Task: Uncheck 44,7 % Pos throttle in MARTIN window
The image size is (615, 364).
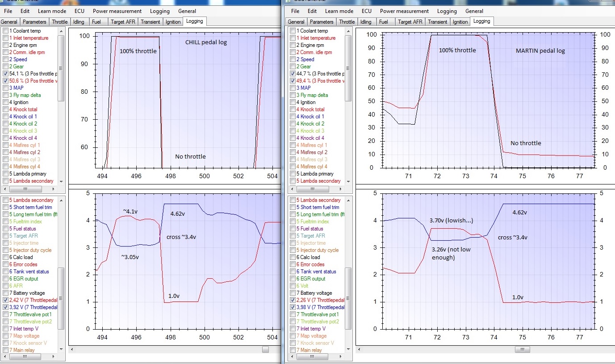Action: 293,74
